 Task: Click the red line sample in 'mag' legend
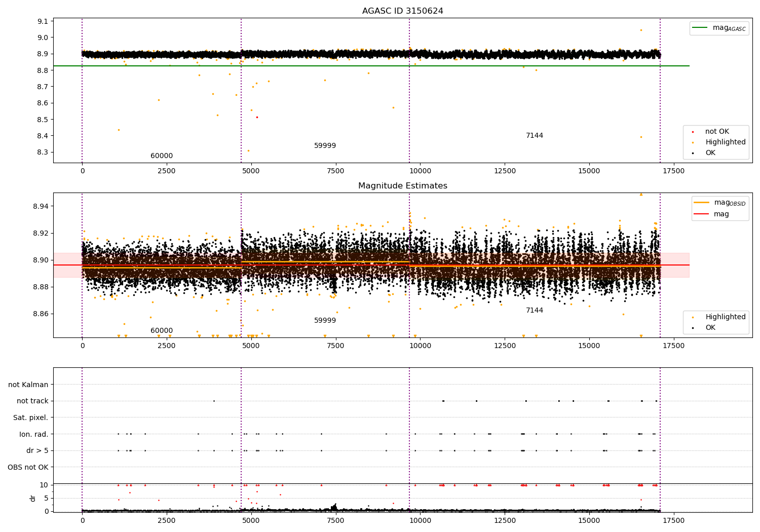tap(702, 214)
